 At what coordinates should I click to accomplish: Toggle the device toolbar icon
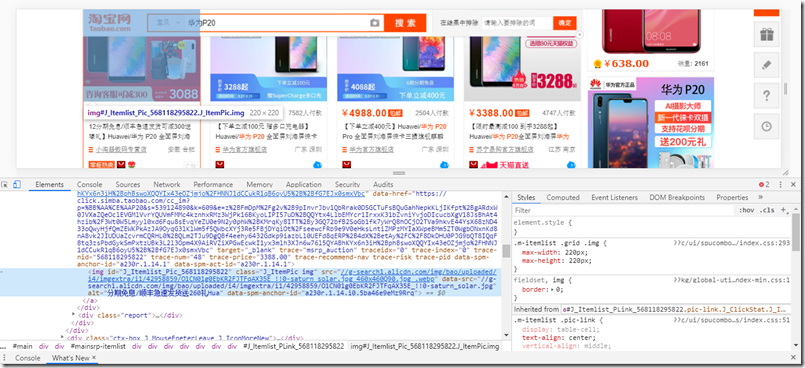pos(16,184)
